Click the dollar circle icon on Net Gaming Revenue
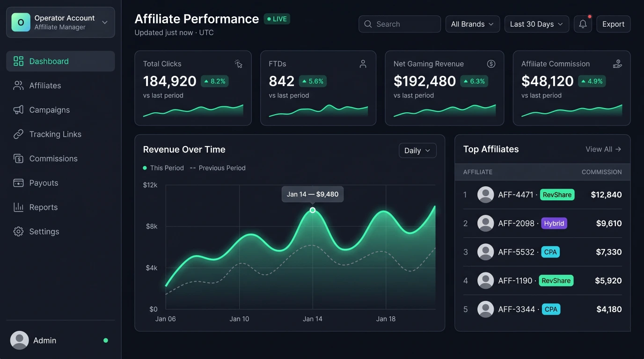The height and width of the screenshot is (359, 644). tap(491, 64)
